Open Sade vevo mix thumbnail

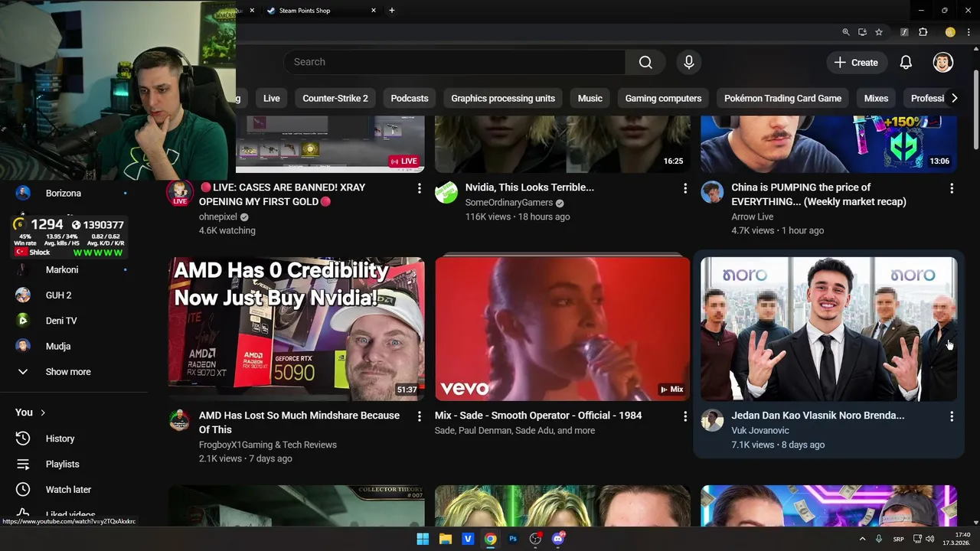(563, 329)
